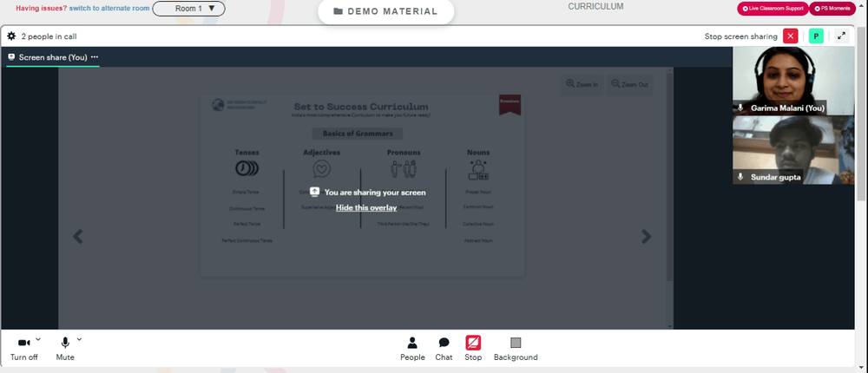Open the People panel
Image resolution: width=868 pixels, height=373 pixels.
coord(412,350)
